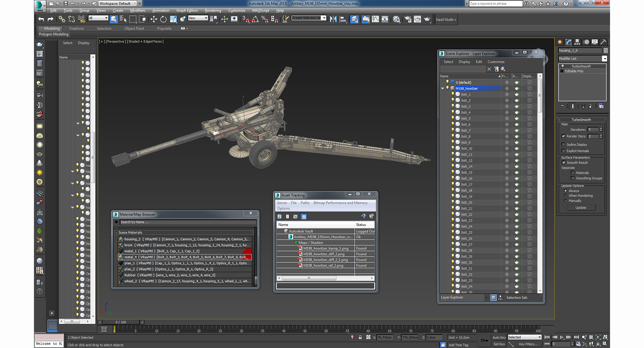Click the Undo arrow in main toolbar
Screen dimensions: 644x348
[41, 19]
